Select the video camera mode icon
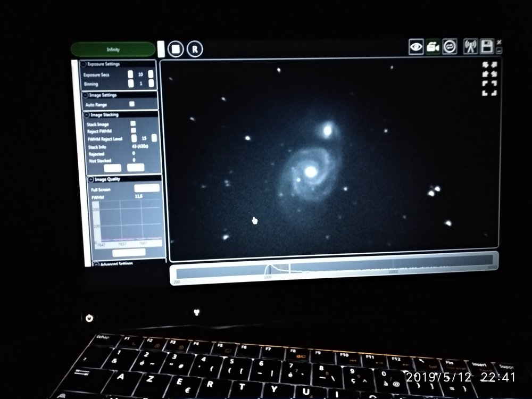Image resolution: width=532 pixels, height=399 pixels. click(433, 46)
